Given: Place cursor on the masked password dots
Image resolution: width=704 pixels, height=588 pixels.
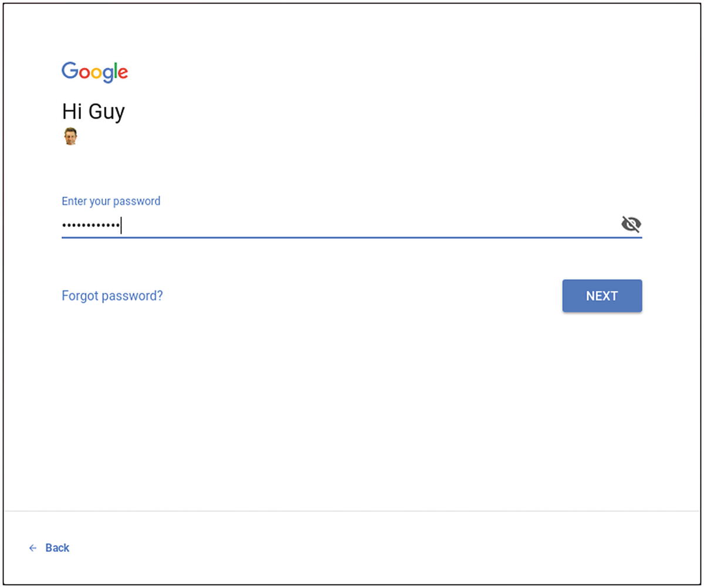Looking at the screenshot, I should tap(91, 225).
